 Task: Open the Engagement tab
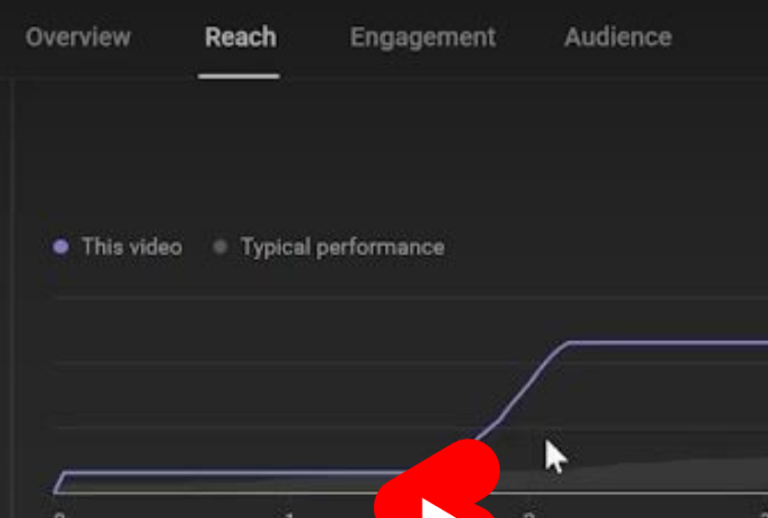pos(423,39)
